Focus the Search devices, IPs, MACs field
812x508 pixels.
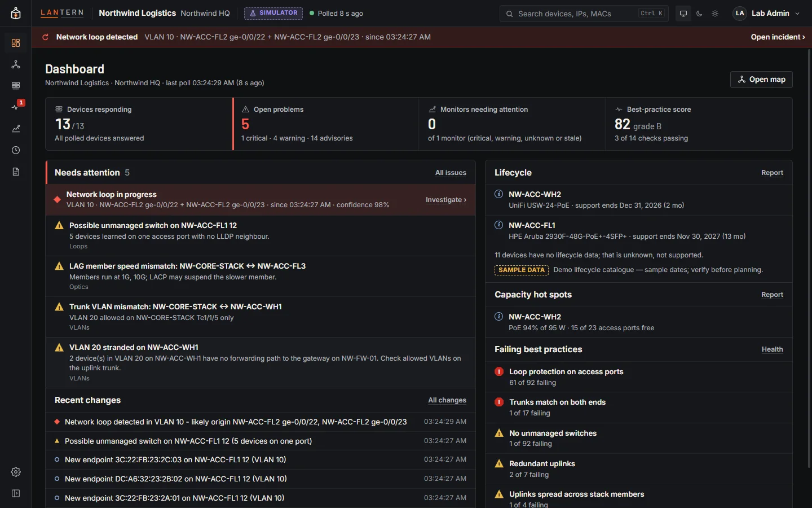(584, 14)
